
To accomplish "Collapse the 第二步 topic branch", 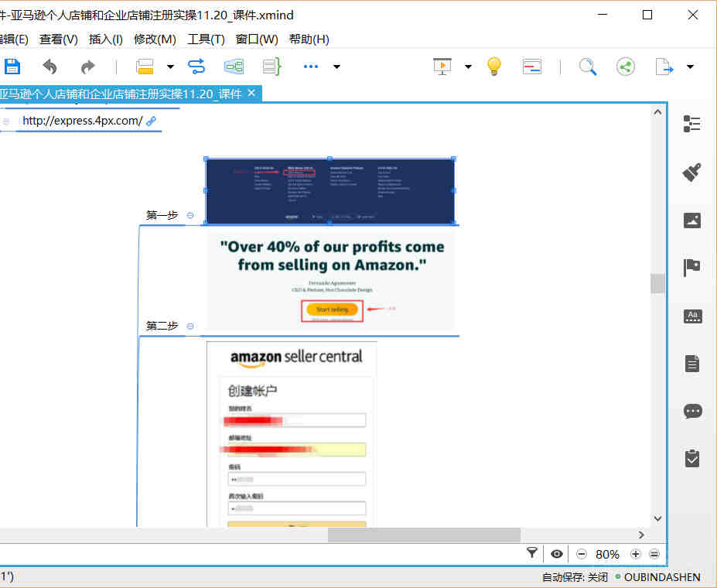I will [190, 326].
